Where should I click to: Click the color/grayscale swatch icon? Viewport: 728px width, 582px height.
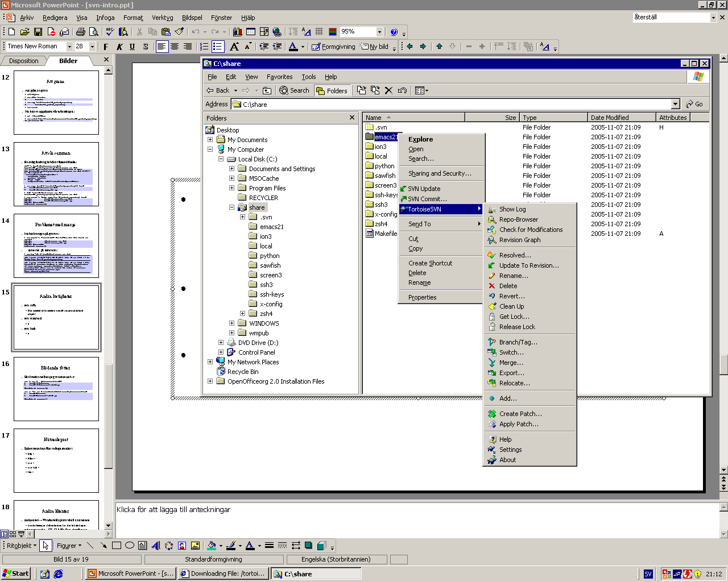coord(333,32)
